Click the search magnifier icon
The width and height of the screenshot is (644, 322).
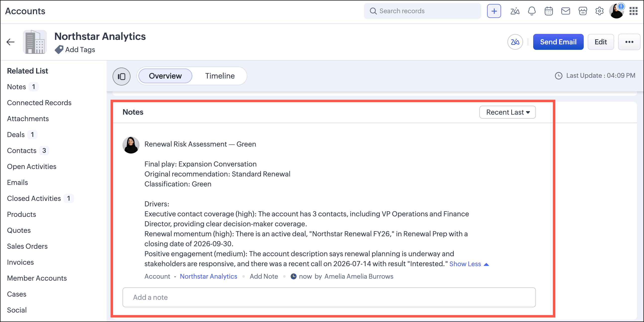[373, 11]
